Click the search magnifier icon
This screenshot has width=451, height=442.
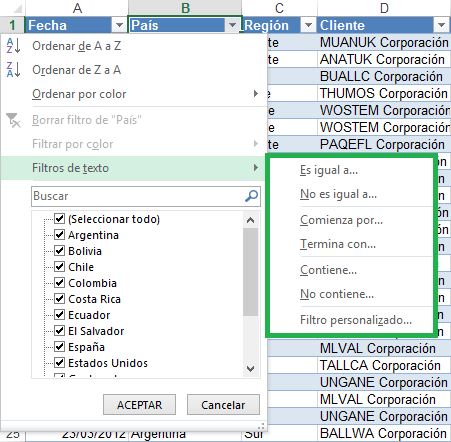coord(251,196)
